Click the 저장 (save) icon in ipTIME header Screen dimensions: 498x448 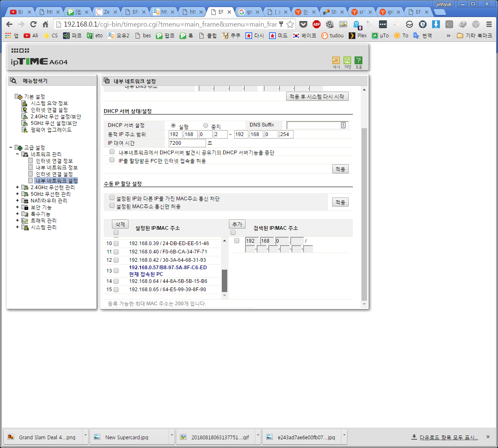pos(347,61)
